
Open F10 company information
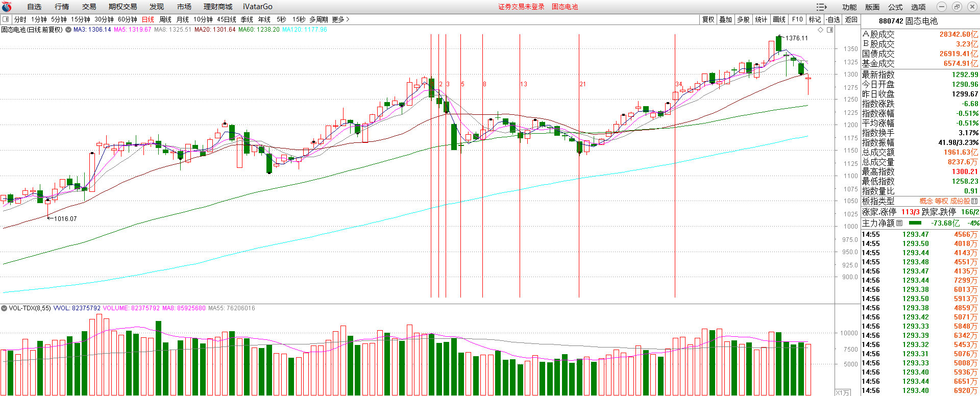(x=797, y=19)
